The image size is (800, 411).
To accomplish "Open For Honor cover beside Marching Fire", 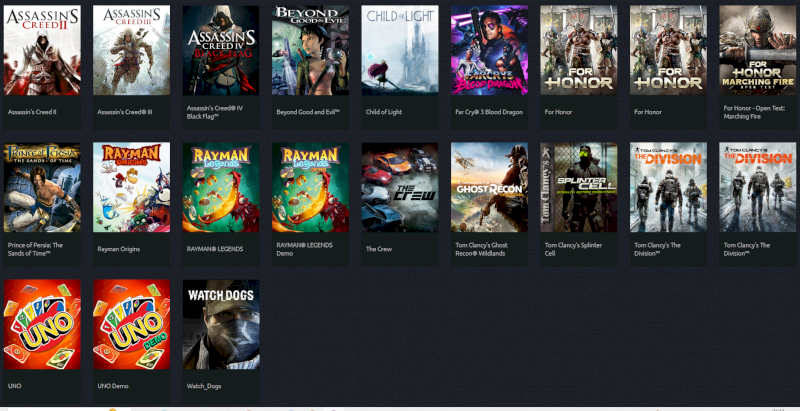I will coord(668,50).
